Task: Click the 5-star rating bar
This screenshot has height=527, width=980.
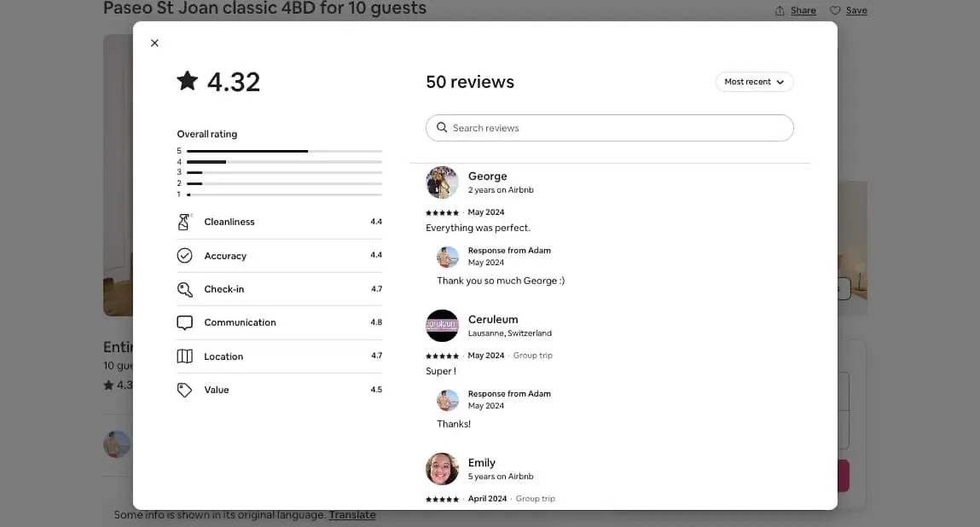Action: [284, 151]
